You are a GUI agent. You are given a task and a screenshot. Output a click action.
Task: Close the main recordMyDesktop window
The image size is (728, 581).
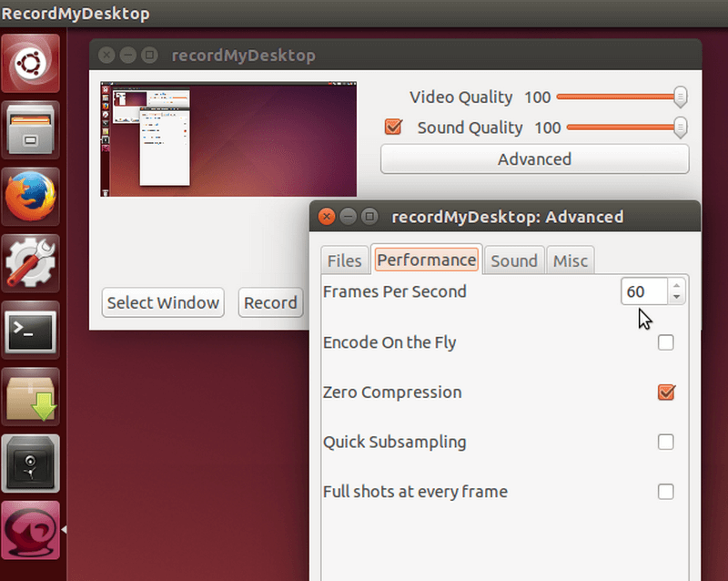click(x=106, y=56)
